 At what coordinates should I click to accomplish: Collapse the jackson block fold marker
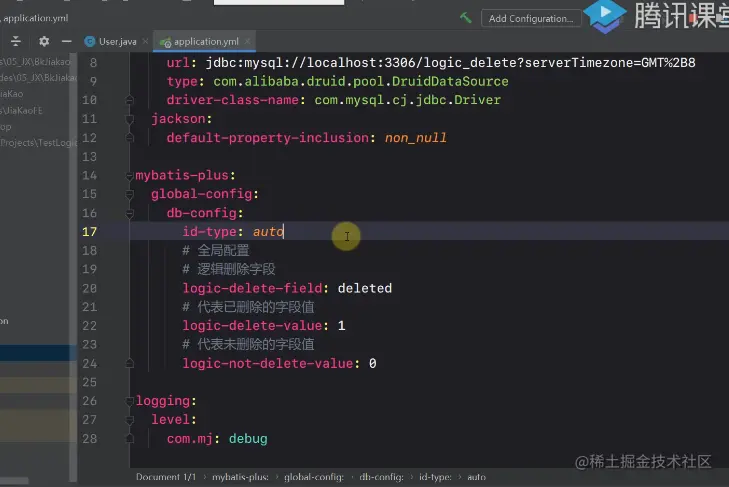point(129,120)
